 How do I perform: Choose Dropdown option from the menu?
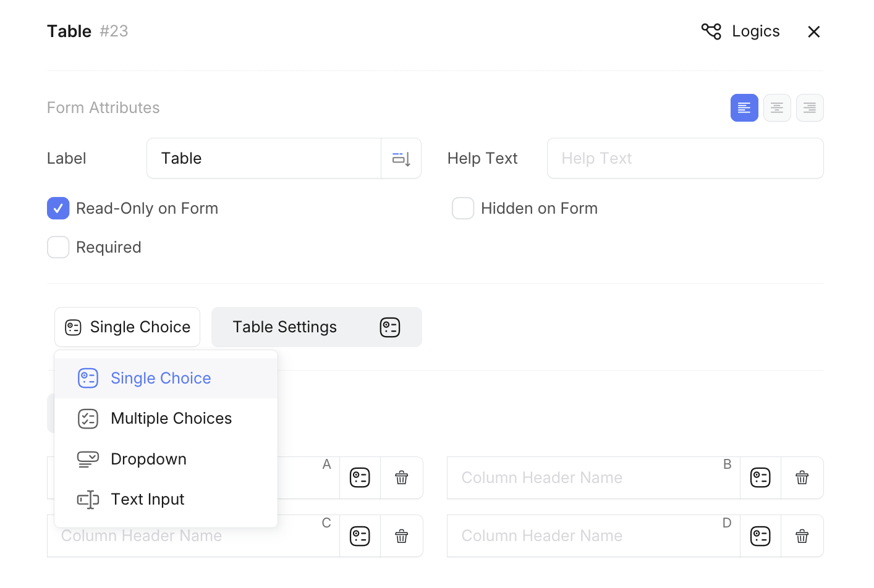pyautogui.click(x=148, y=460)
